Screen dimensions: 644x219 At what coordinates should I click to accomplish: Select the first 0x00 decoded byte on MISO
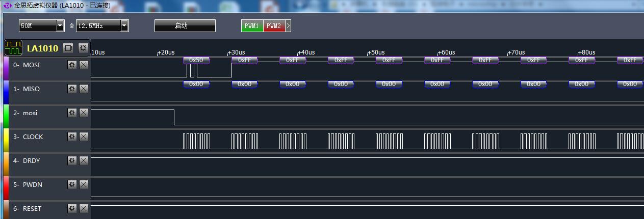click(196, 84)
